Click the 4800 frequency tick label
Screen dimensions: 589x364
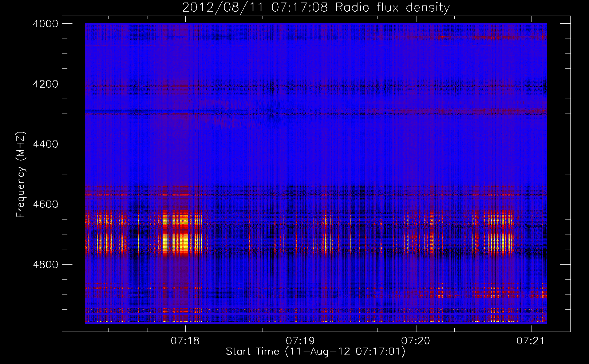click(46, 264)
